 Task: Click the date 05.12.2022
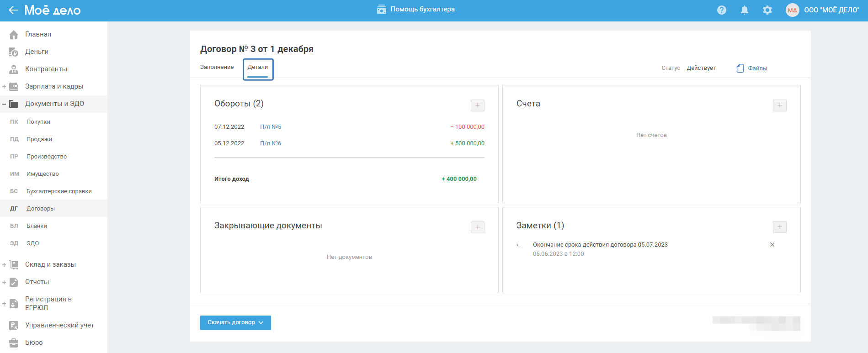pos(229,143)
